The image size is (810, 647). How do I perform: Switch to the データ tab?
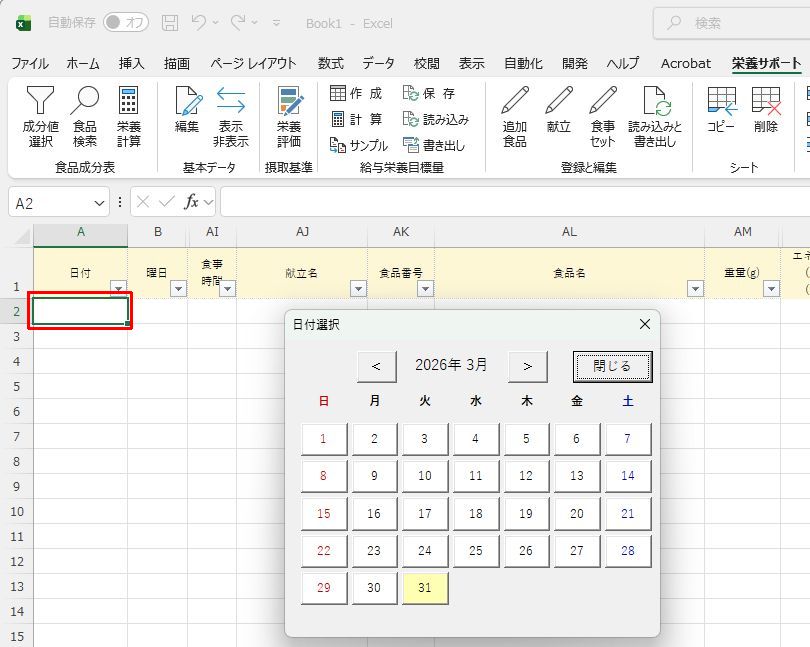(378, 64)
